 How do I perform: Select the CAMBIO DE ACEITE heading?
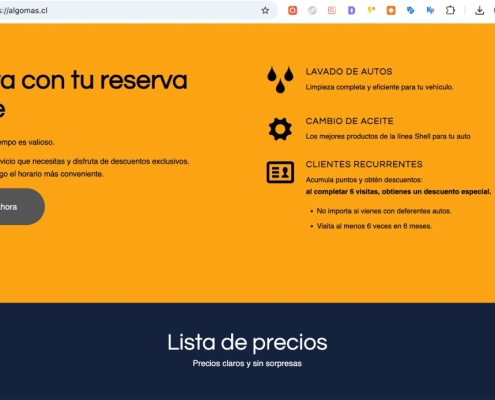tap(349, 121)
